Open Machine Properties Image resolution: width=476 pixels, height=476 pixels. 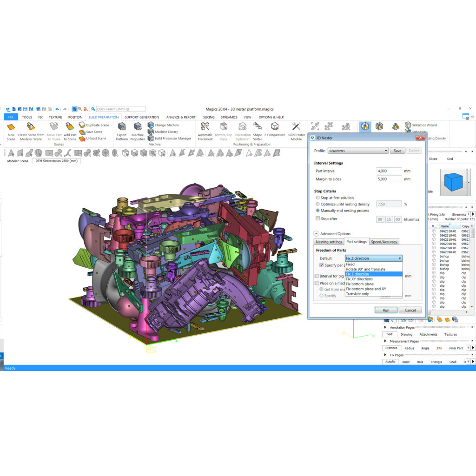pos(138,132)
